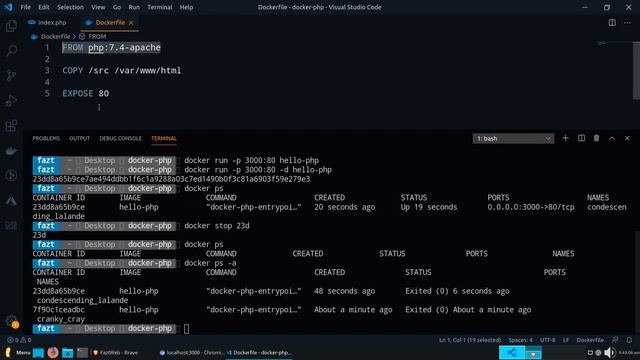Click the cursor position 'Ln 1, Col 1' status
Image resolution: width=640 pixels, height=360 pixels.
[470, 340]
